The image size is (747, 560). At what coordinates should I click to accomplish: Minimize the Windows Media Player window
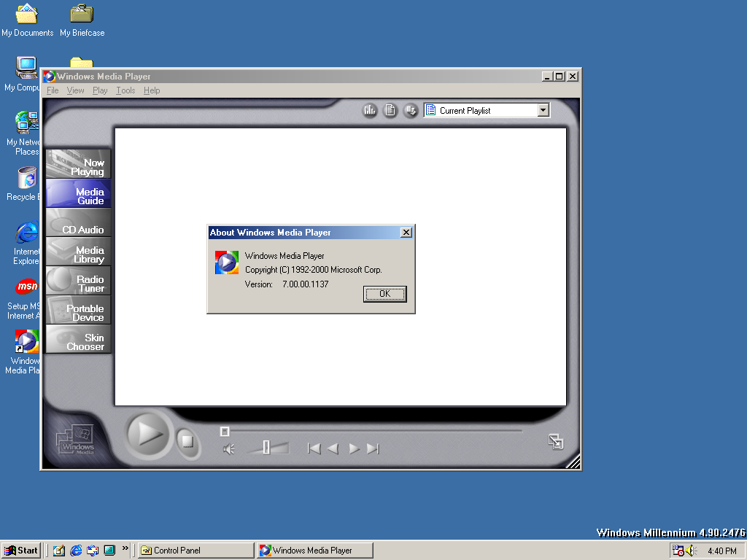(547, 76)
